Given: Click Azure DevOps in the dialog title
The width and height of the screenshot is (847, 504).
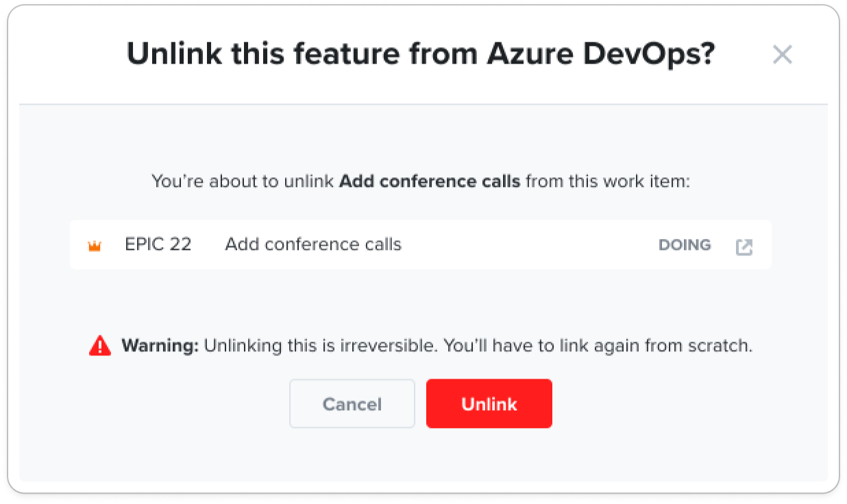Looking at the screenshot, I should 600,54.
